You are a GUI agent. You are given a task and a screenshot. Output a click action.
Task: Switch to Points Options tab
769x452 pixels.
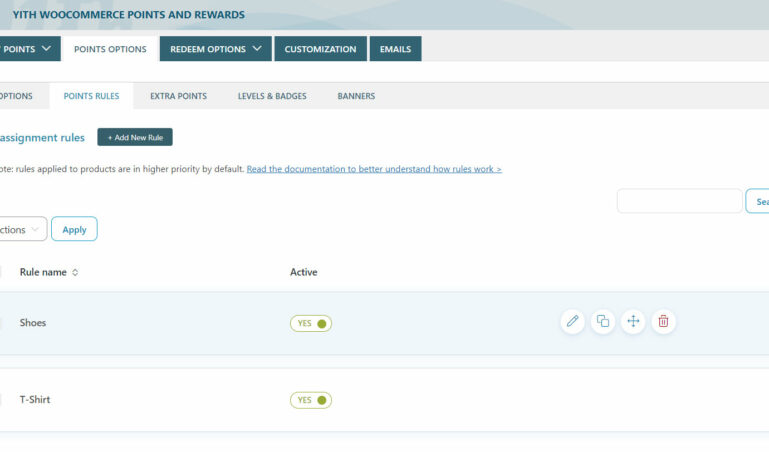[x=110, y=49]
